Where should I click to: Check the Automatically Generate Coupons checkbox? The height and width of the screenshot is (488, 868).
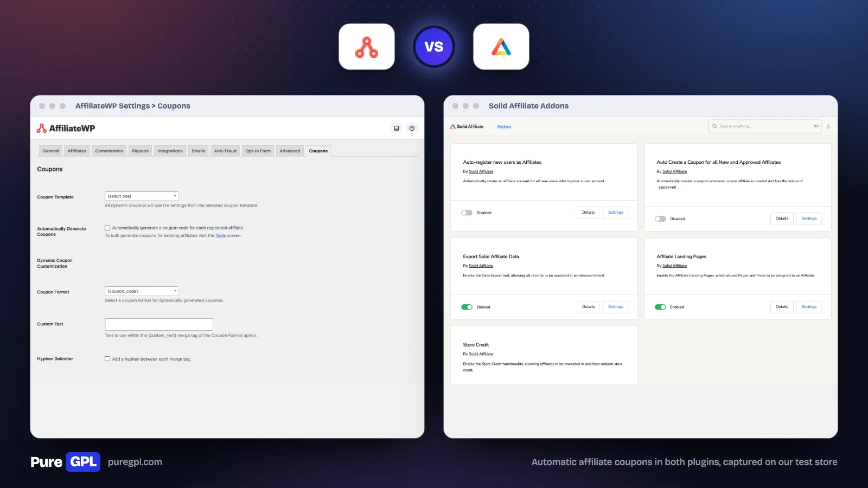tap(107, 228)
